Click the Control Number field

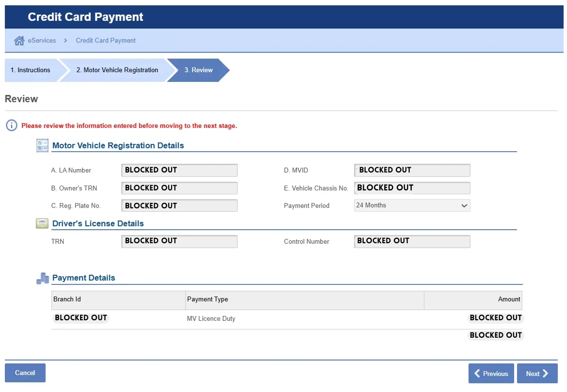click(412, 241)
